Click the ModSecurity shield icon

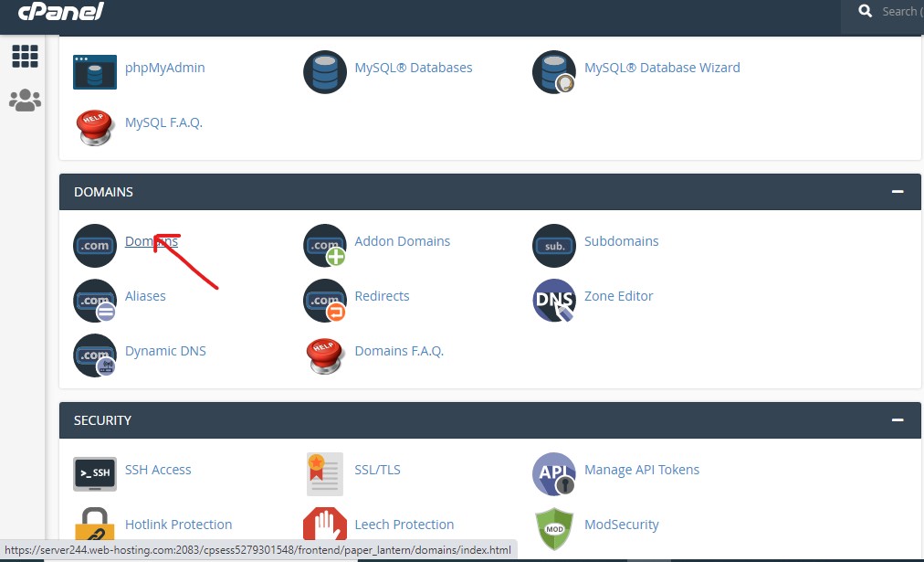click(554, 528)
